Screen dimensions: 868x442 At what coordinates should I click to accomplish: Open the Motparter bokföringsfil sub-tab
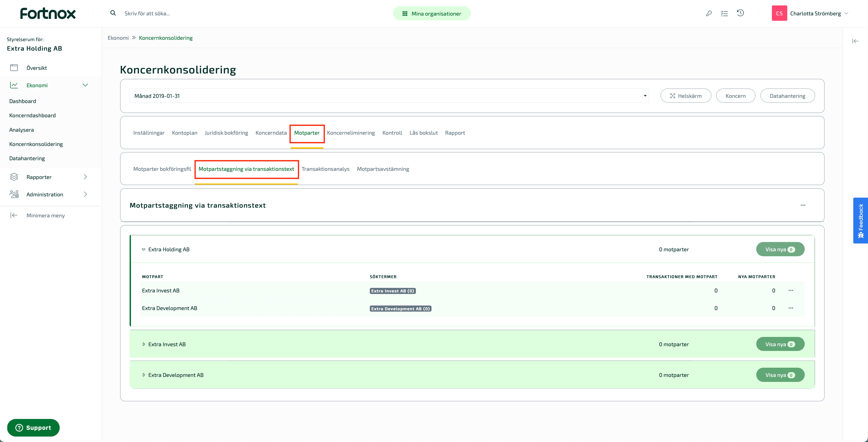162,169
